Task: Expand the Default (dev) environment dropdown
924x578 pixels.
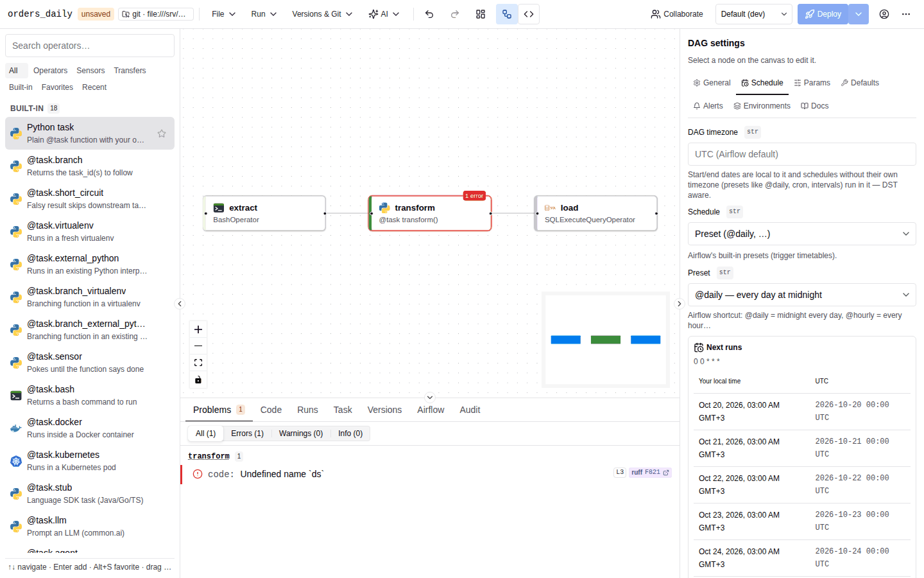Action: pos(754,14)
